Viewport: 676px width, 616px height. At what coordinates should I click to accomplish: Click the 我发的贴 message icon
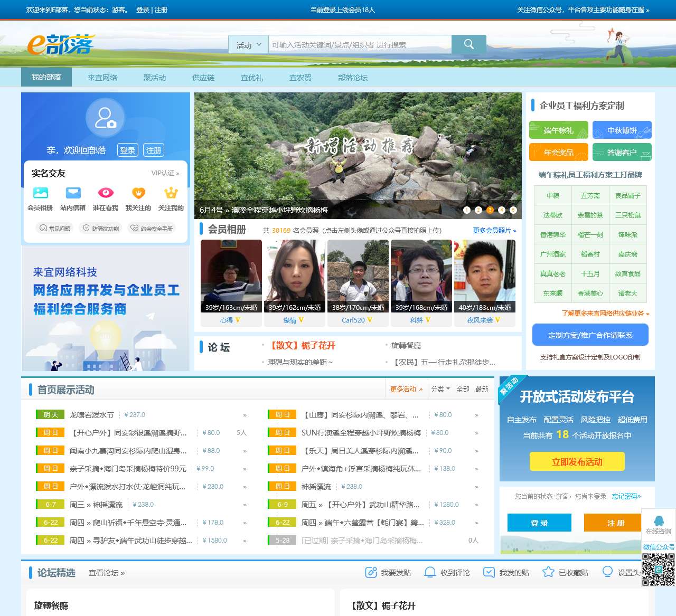pyautogui.click(x=489, y=572)
